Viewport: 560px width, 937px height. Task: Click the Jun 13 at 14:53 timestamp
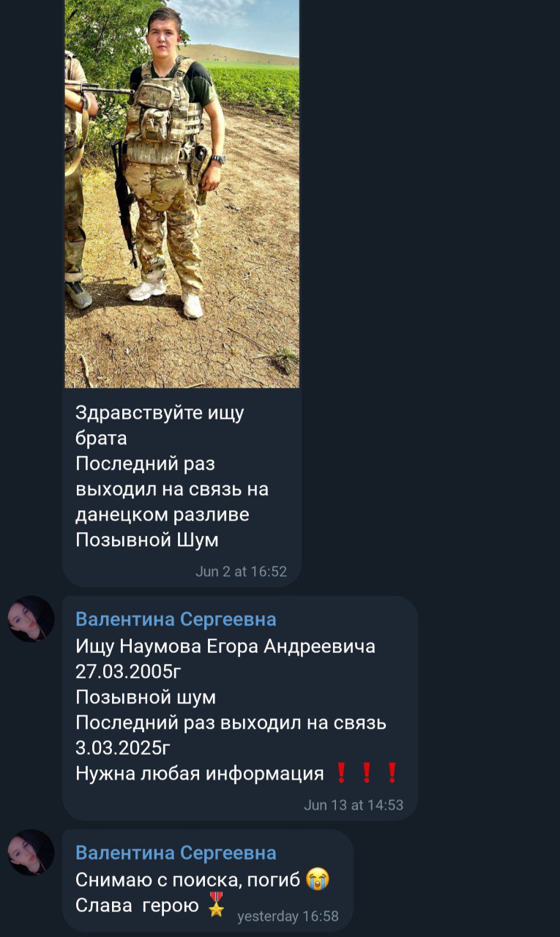354,805
